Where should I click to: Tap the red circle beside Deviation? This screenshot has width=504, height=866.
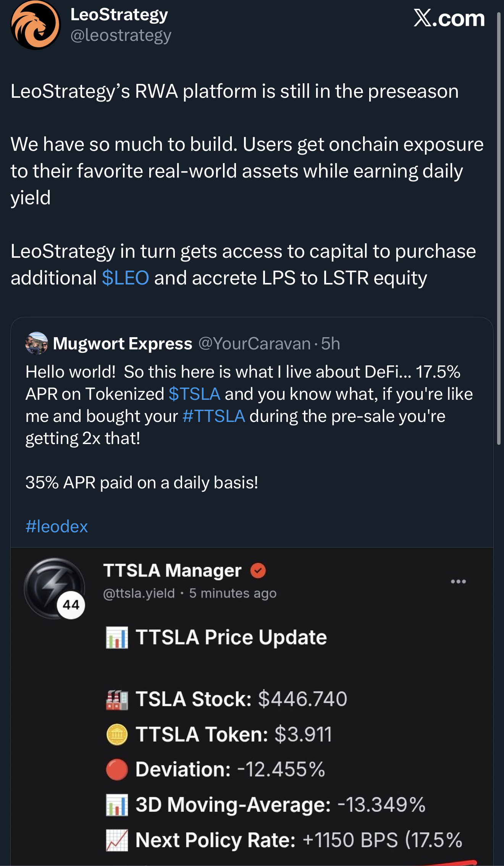[x=117, y=769]
